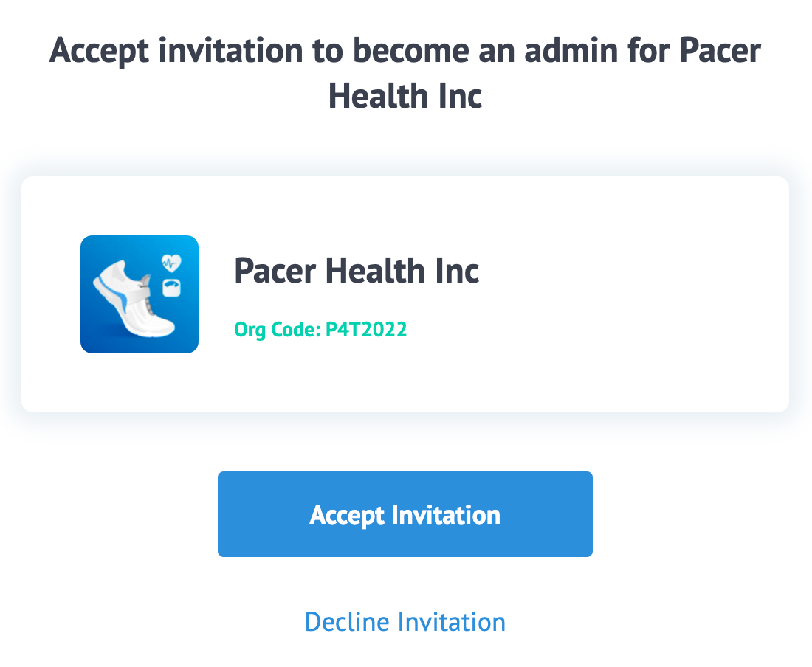The image size is (812, 667).
Task: Click the white sneaker in the logo
Action: 134,299
